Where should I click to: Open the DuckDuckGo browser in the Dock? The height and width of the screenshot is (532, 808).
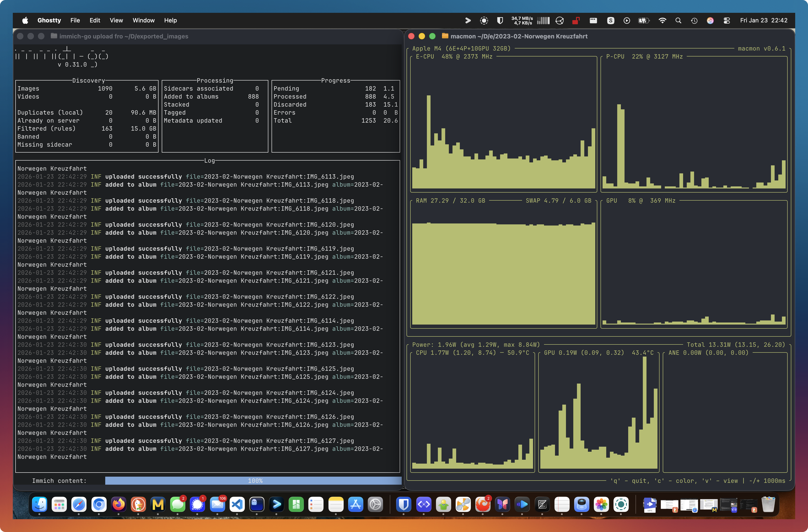click(138, 504)
